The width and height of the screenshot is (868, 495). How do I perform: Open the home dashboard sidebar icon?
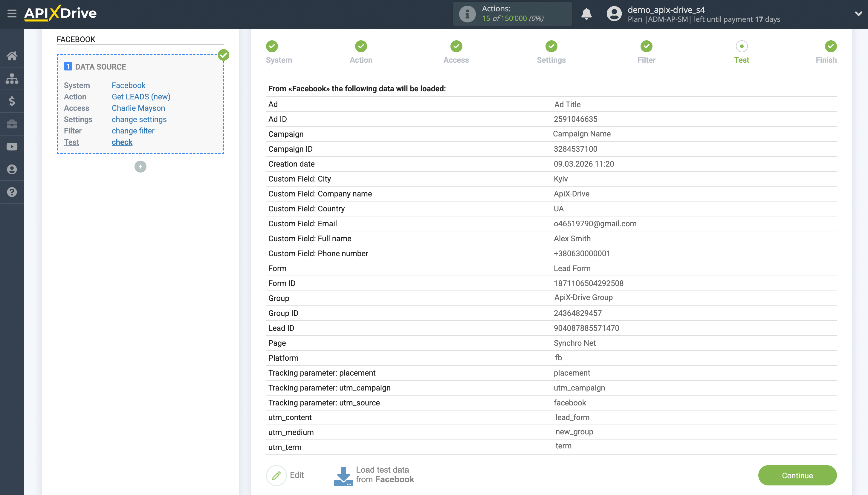12,56
